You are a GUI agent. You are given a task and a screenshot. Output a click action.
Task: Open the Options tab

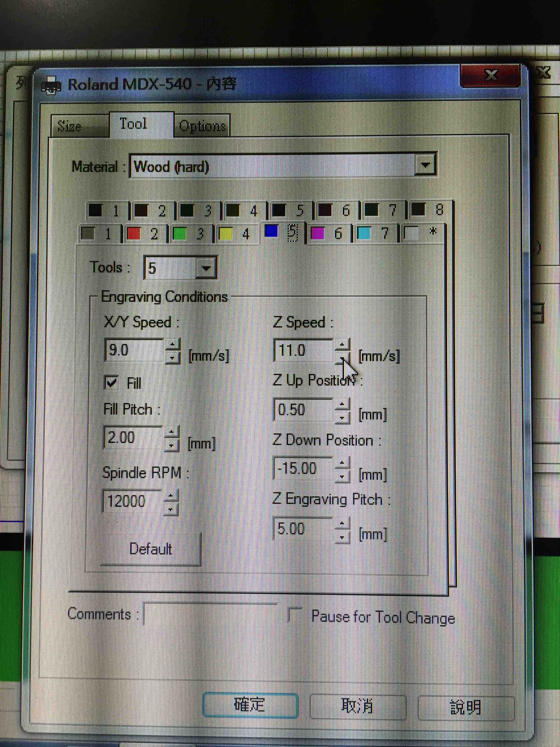(202, 126)
